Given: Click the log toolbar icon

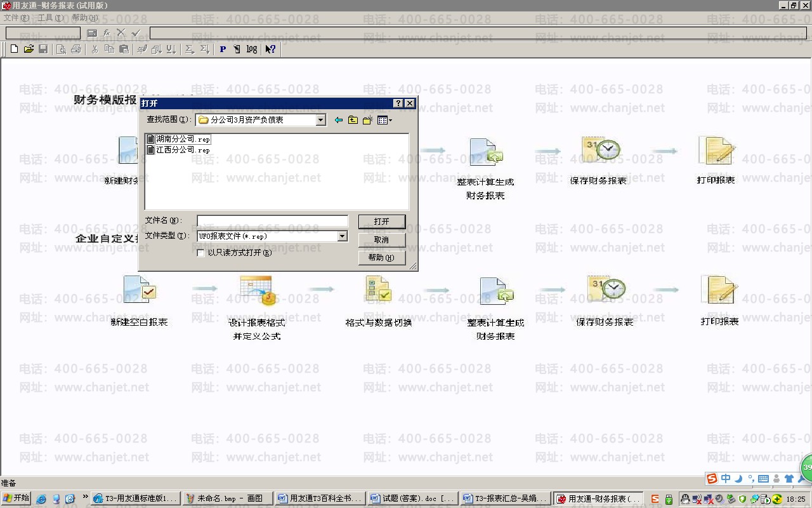Looking at the screenshot, I should pos(252,49).
